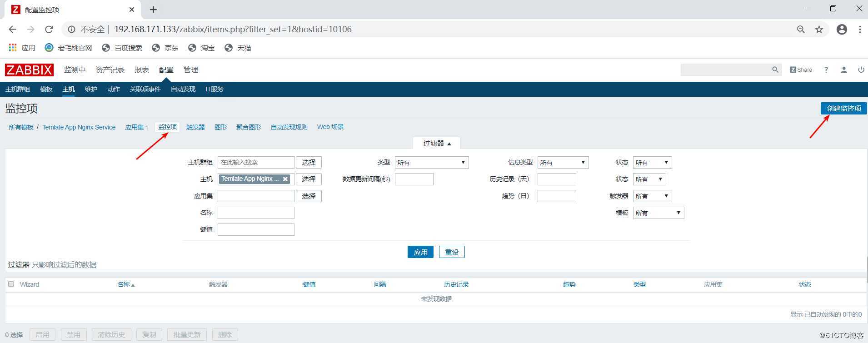This screenshot has width=868, height=343.
Task: Open 状态 dropdown beside 历史记录 row
Action: coord(649,179)
